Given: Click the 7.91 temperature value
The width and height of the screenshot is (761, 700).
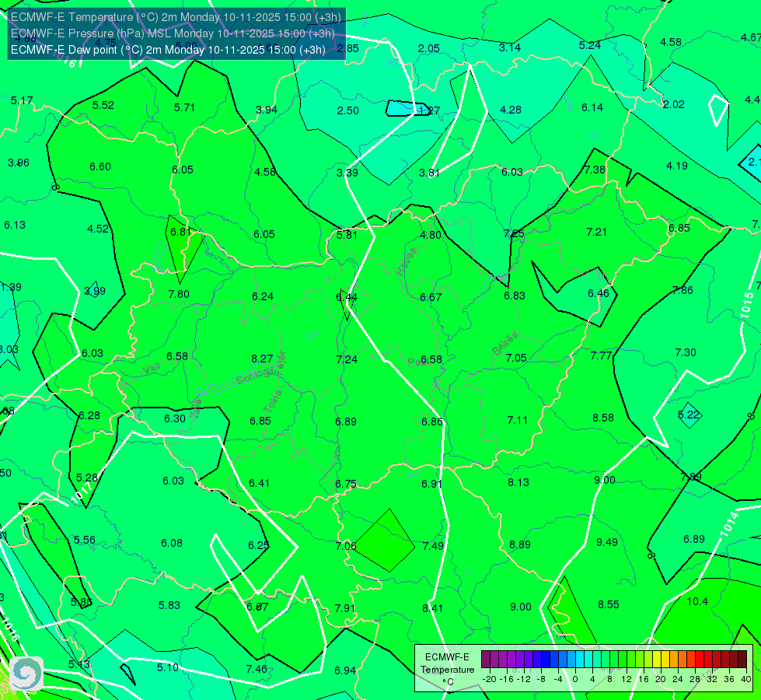Looking at the screenshot, I should click(344, 608).
